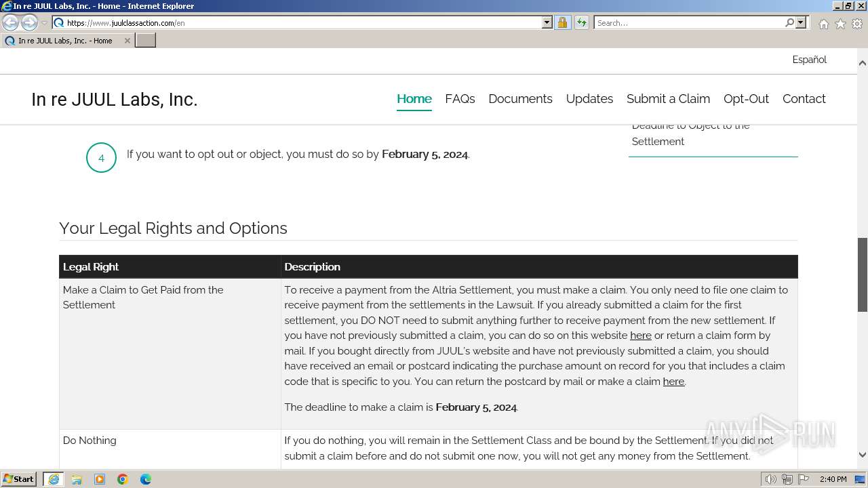Image resolution: width=868 pixels, height=488 pixels.
Task: Open the Updates menu item
Action: tap(589, 99)
